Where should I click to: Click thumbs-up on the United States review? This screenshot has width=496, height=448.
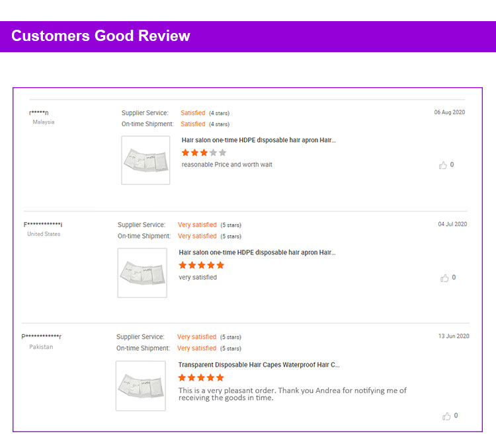pos(444,278)
